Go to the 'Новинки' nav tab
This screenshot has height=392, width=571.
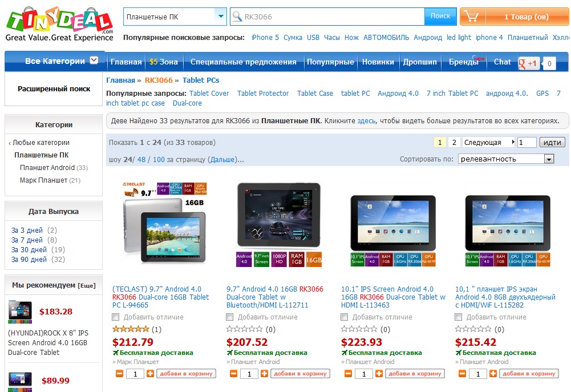coord(378,62)
